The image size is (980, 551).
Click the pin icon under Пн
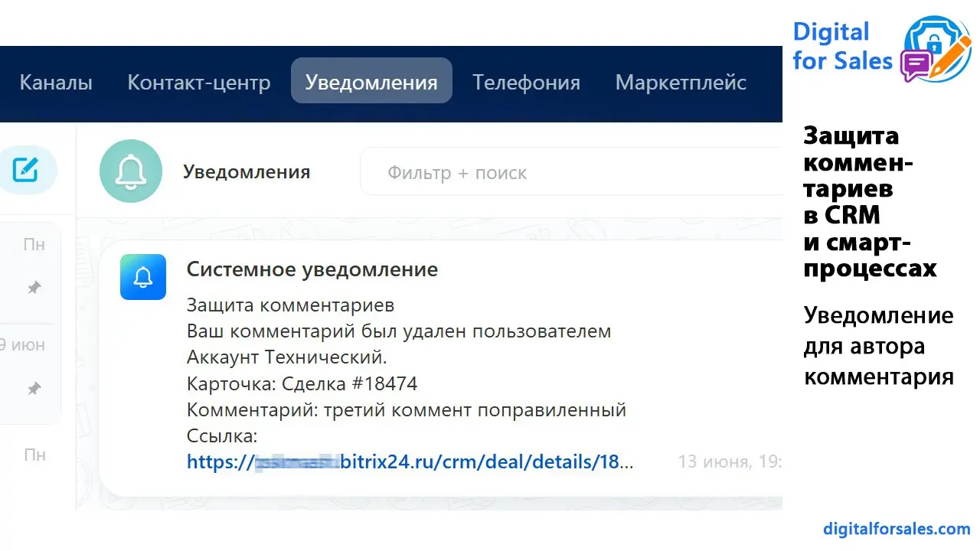click(x=34, y=288)
